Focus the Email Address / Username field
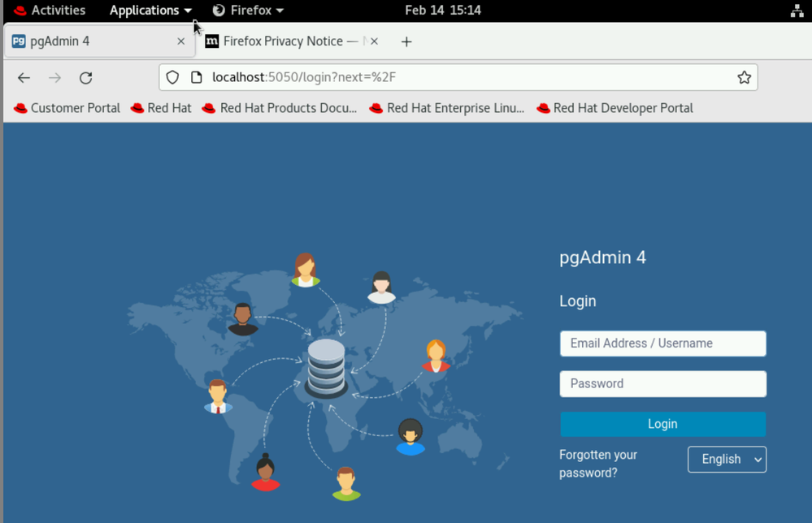This screenshot has width=812, height=523. 662,344
